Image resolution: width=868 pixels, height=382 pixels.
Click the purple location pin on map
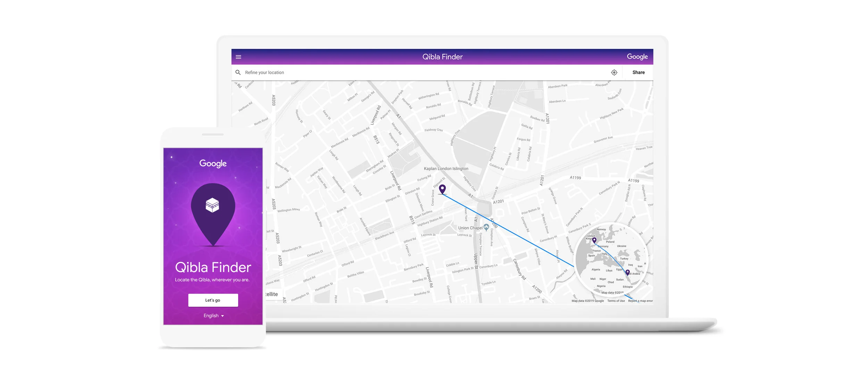[442, 189]
